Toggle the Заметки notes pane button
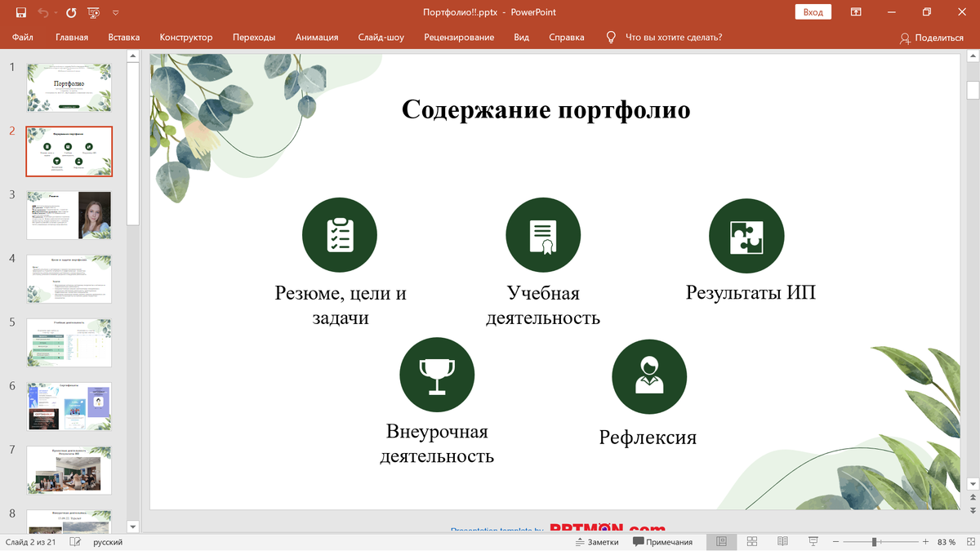The height and width of the screenshot is (551, 980). coord(595,542)
